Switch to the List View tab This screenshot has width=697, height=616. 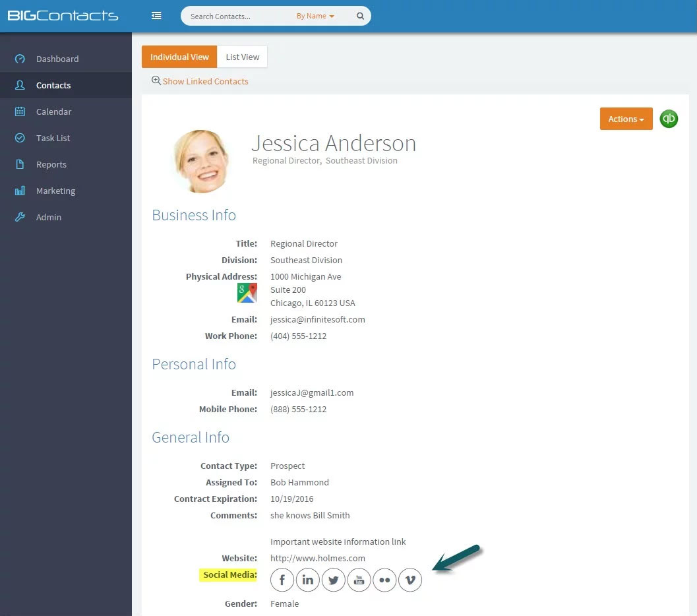tap(242, 57)
